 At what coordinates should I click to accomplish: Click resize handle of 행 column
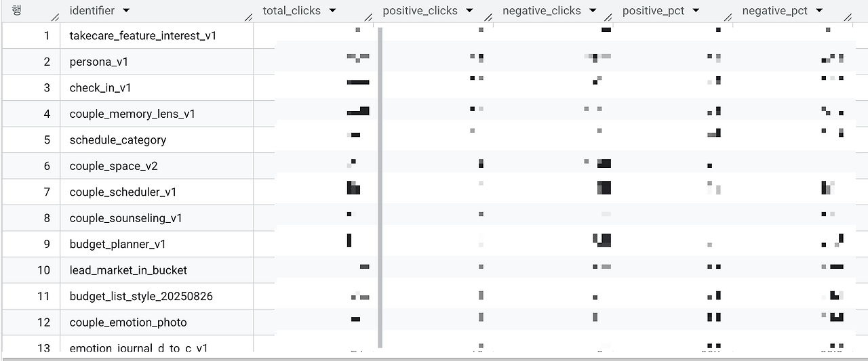pos(55,17)
